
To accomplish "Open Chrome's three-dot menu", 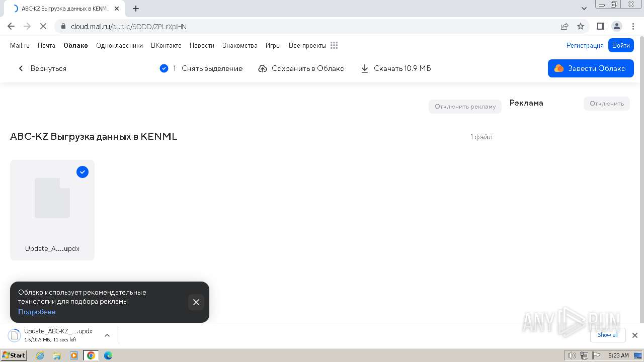I will 633,26.
